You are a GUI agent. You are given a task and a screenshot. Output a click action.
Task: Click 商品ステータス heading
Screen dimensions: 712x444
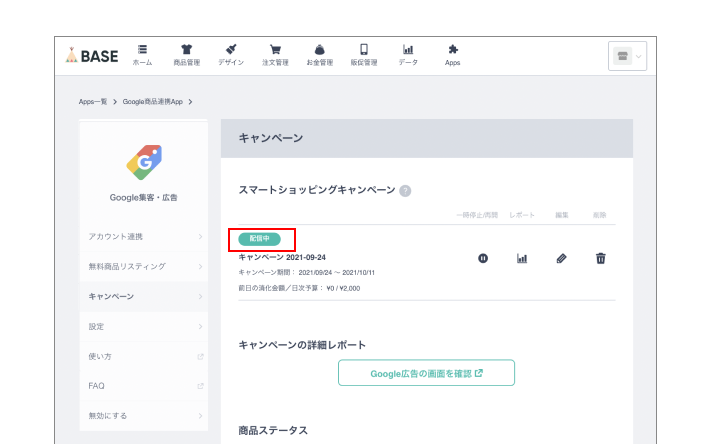coord(273,430)
